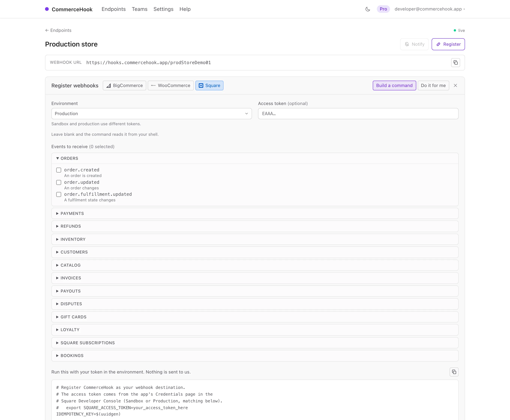The width and height of the screenshot is (510, 420).
Task: Toggle dark mode moon icon
Action: pyautogui.click(x=367, y=9)
